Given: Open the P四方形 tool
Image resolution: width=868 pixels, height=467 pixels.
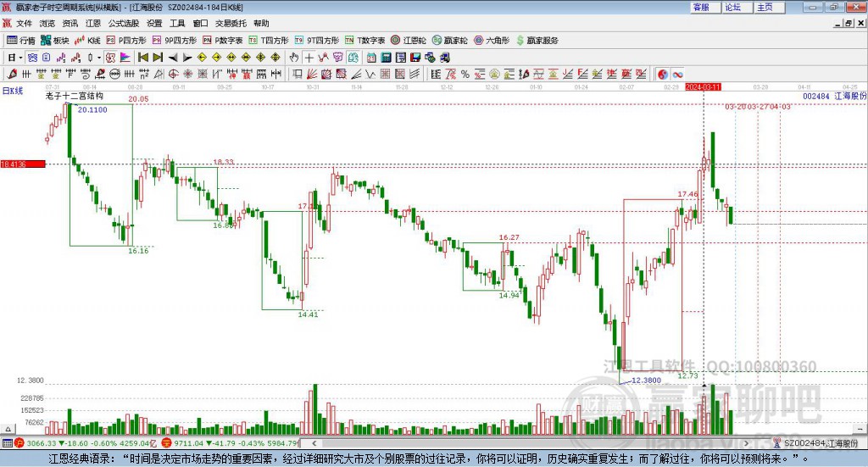Looking at the screenshot, I should click(x=126, y=41).
